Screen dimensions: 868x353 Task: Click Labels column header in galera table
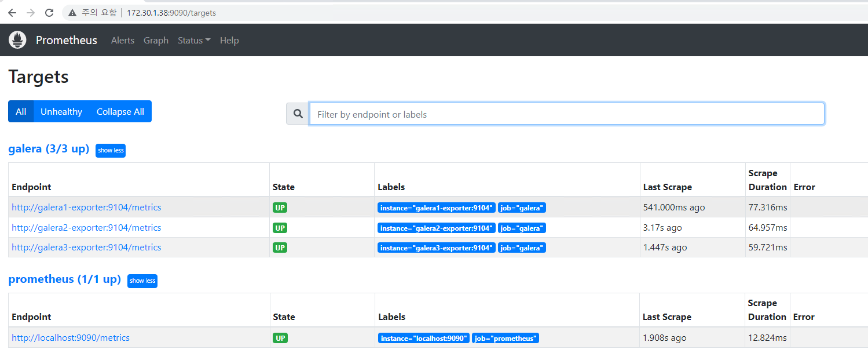click(x=391, y=187)
